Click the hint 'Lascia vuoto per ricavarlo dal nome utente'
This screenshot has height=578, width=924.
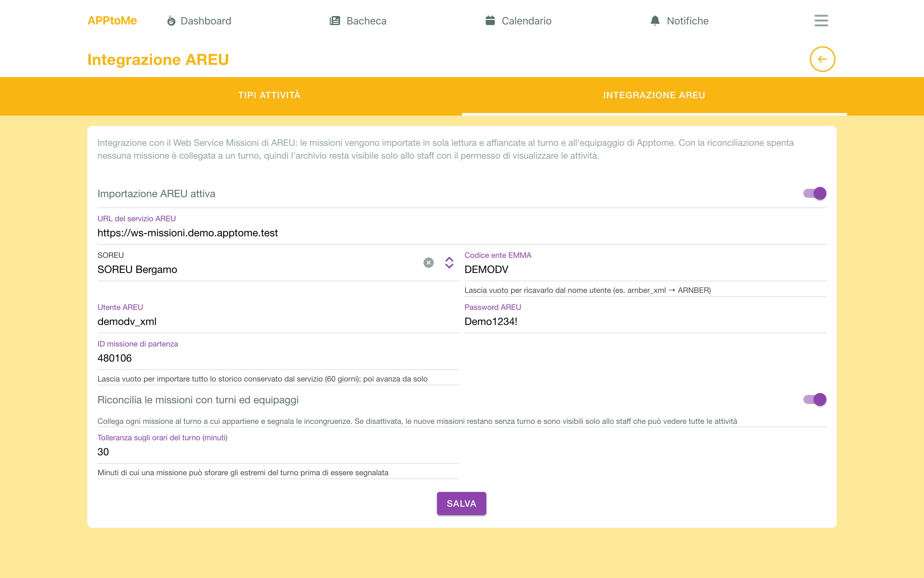pos(588,290)
